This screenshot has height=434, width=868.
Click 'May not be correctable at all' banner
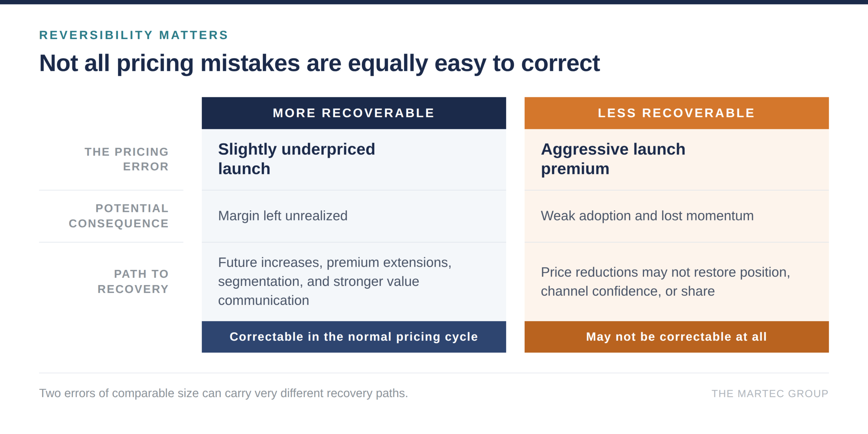676,337
